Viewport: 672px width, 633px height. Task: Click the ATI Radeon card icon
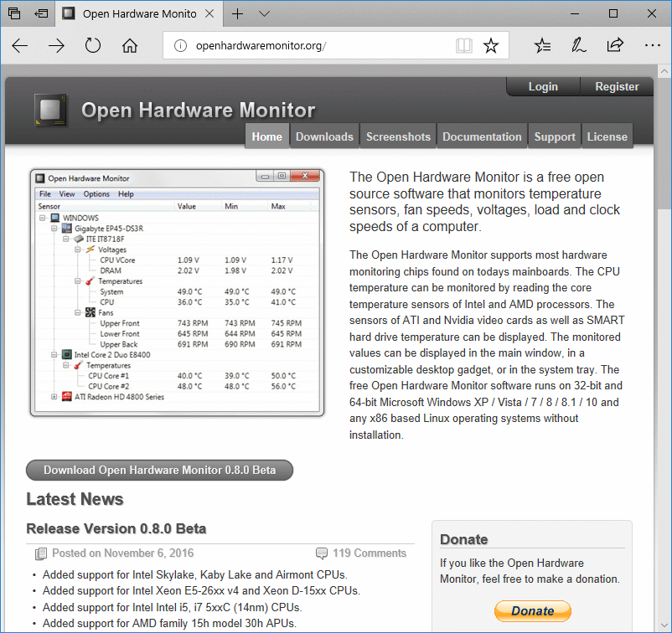[x=66, y=397]
